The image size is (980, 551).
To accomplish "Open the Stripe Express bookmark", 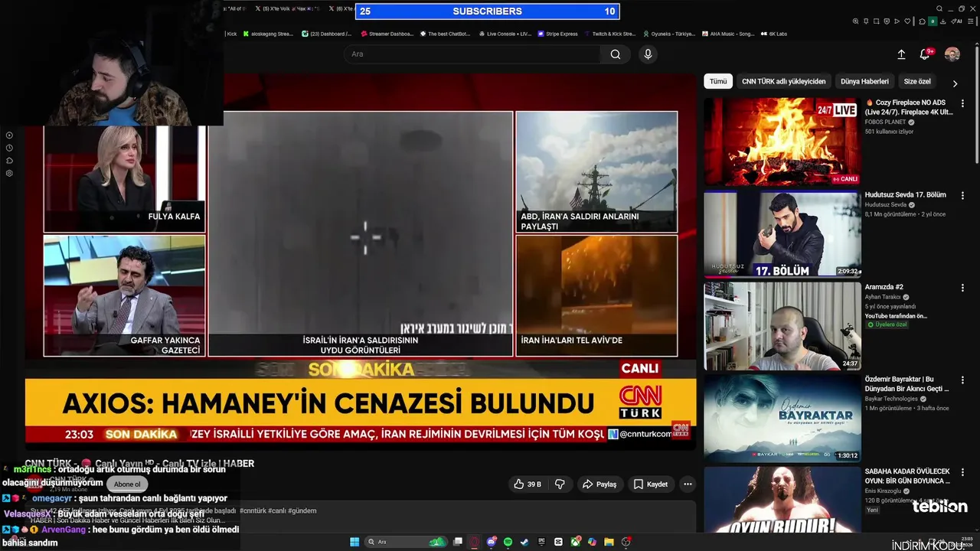I will click(x=557, y=34).
